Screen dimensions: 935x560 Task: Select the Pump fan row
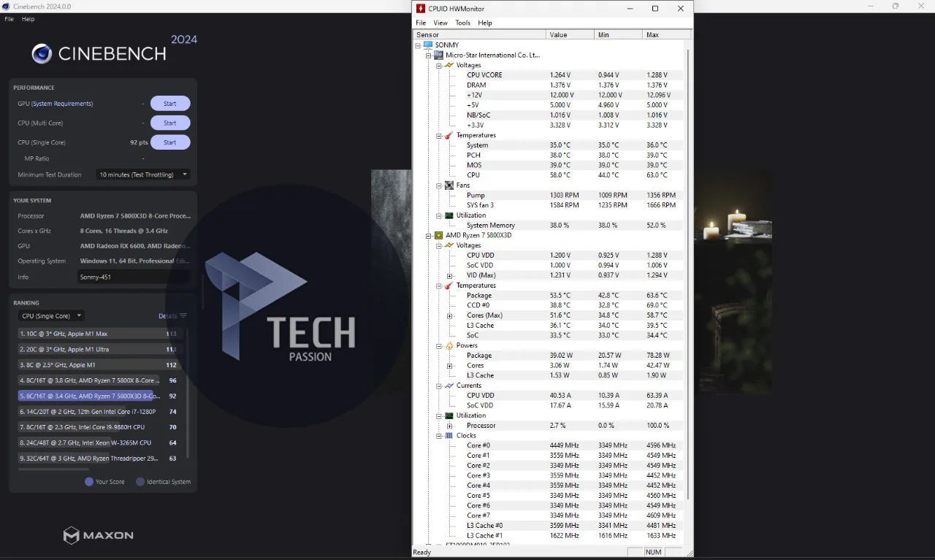574,196
